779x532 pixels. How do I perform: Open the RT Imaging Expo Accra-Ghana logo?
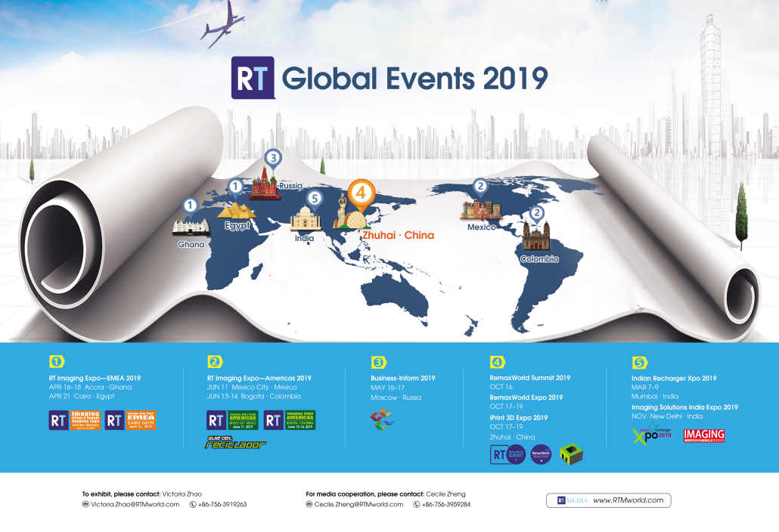(x=75, y=420)
